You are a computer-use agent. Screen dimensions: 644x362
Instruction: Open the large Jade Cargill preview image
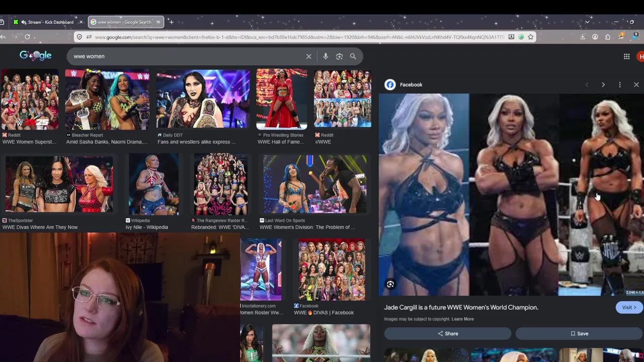pyautogui.click(x=511, y=195)
